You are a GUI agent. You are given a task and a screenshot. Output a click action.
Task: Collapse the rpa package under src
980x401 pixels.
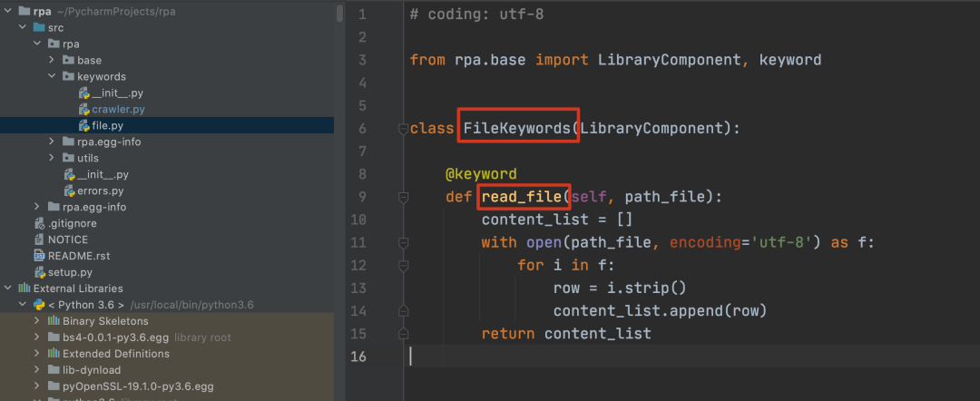(x=37, y=44)
